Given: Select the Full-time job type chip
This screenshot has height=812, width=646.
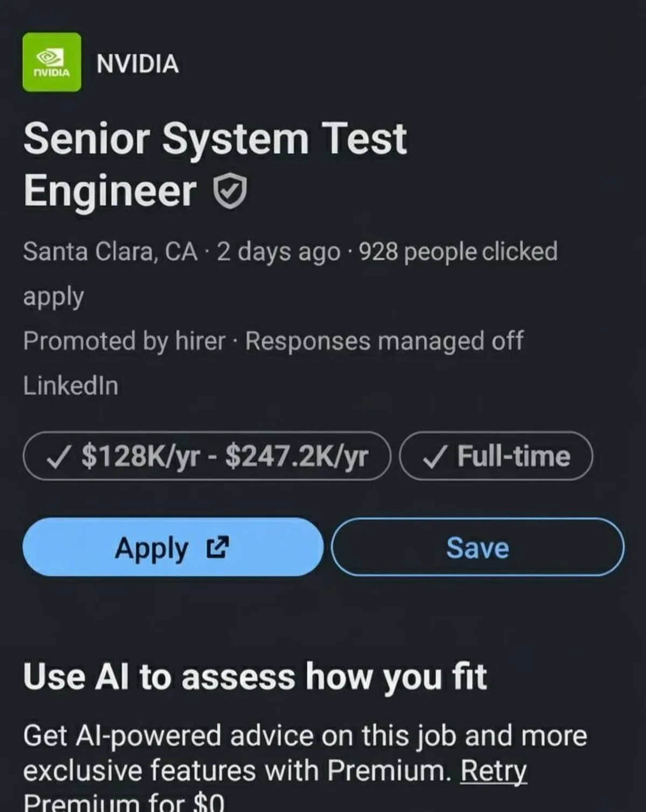Looking at the screenshot, I should click(x=496, y=456).
